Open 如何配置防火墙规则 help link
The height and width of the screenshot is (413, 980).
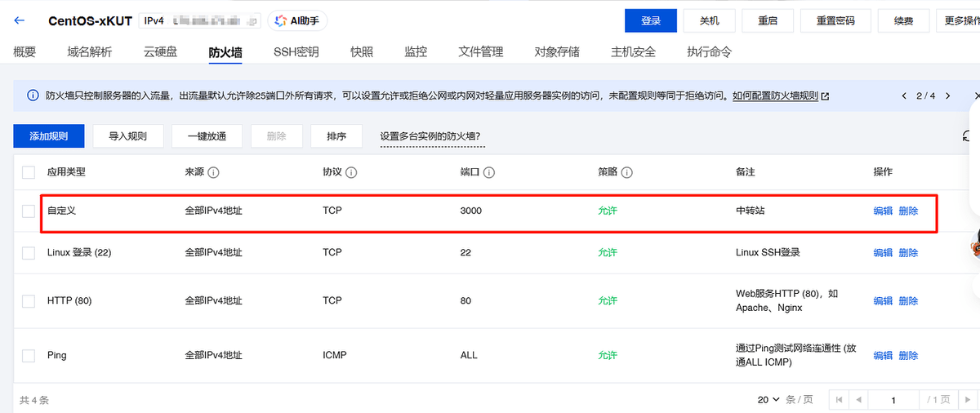(775, 96)
